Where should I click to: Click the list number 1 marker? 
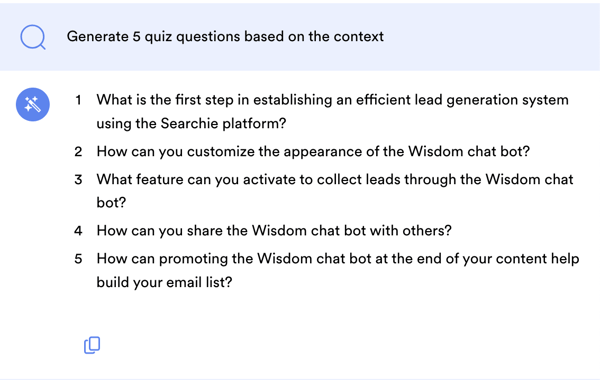78,100
